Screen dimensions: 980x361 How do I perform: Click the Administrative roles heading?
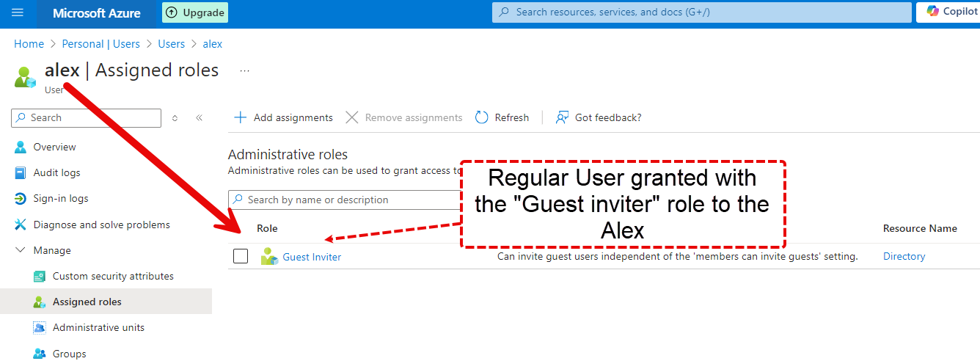tap(288, 155)
